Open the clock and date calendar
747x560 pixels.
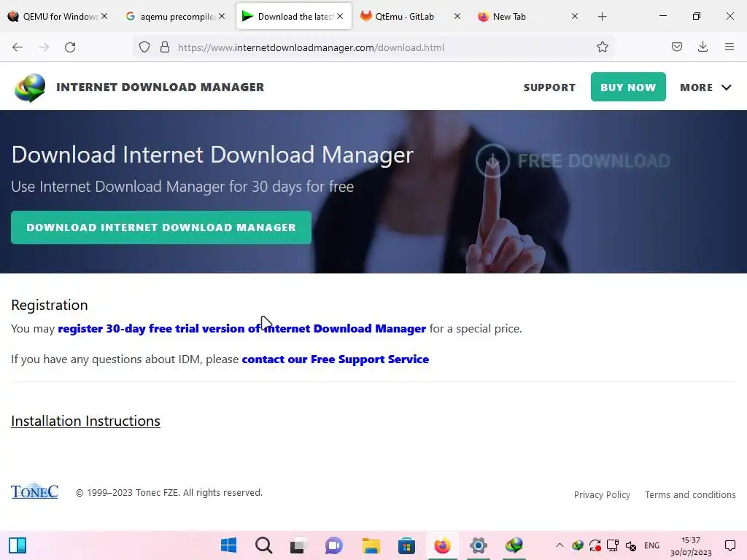click(x=691, y=546)
